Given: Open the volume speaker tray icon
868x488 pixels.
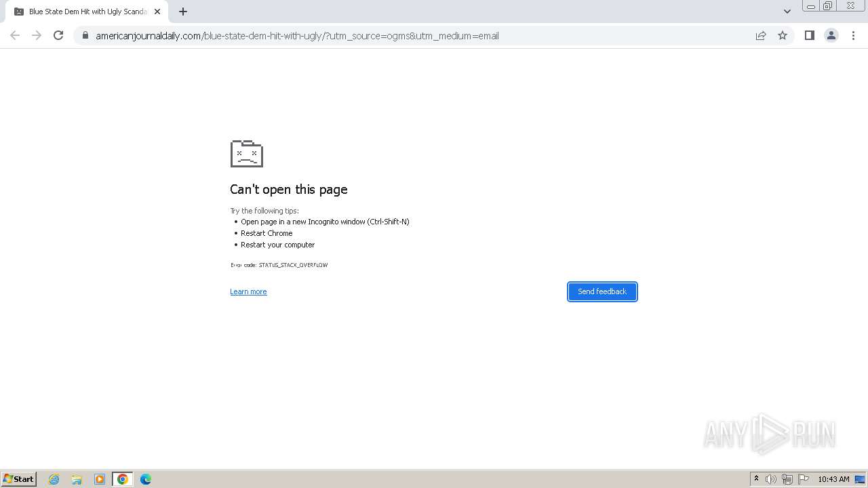Looking at the screenshot, I should pyautogui.click(x=771, y=479).
